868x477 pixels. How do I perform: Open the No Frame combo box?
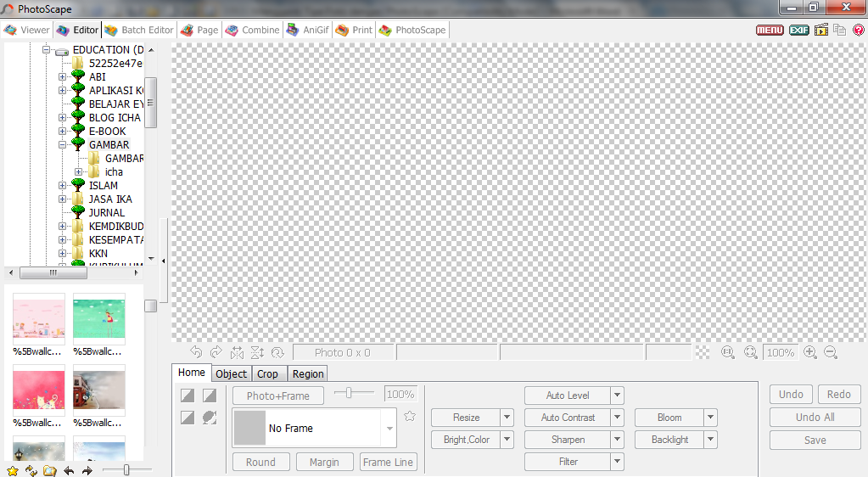click(x=315, y=429)
